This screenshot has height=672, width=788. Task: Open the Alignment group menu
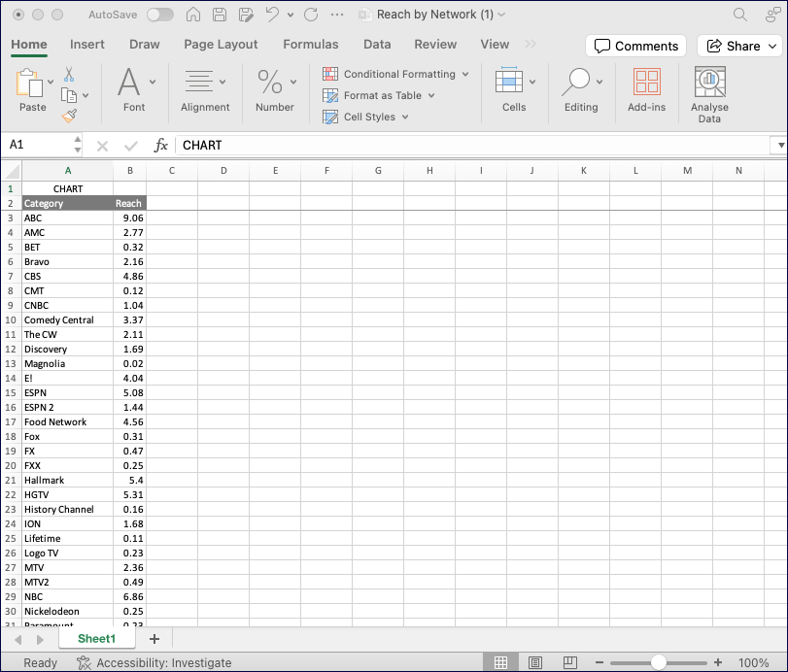coord(205,90)
